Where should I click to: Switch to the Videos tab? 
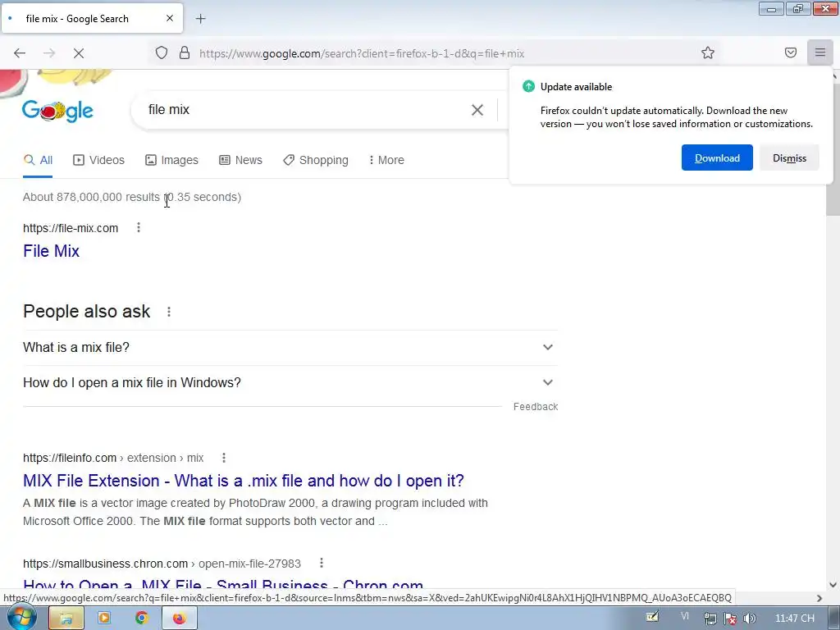(99, 160)
